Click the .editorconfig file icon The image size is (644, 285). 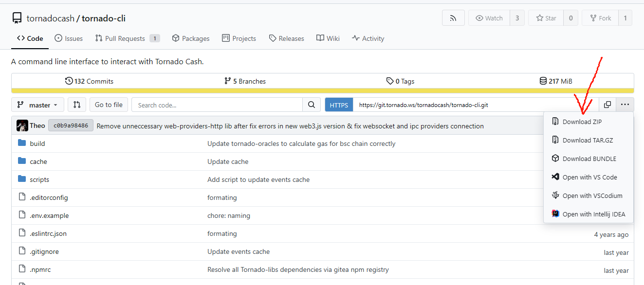tap(21, 197)
